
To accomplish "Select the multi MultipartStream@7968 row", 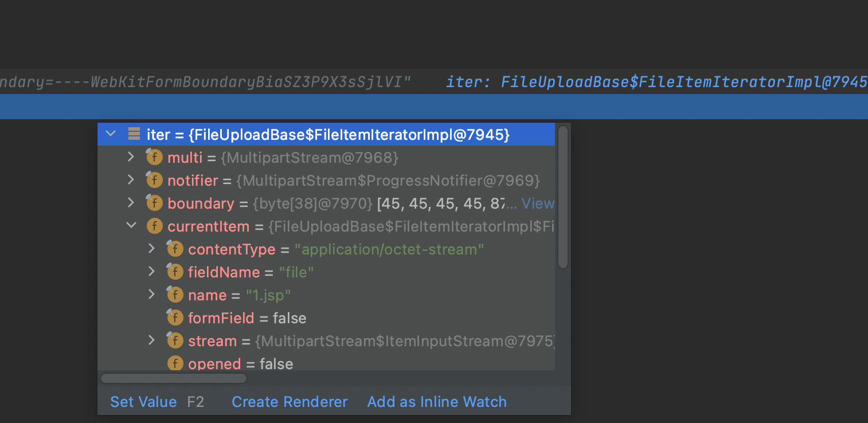I will (x=326, y=157).
